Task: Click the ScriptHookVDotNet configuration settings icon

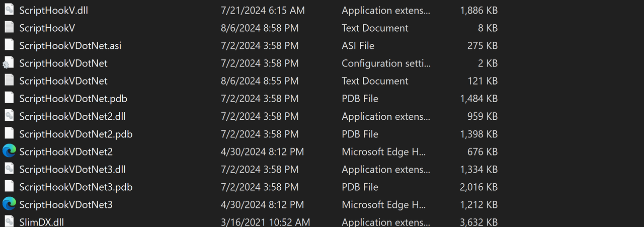Action: [x=9, y=63]
